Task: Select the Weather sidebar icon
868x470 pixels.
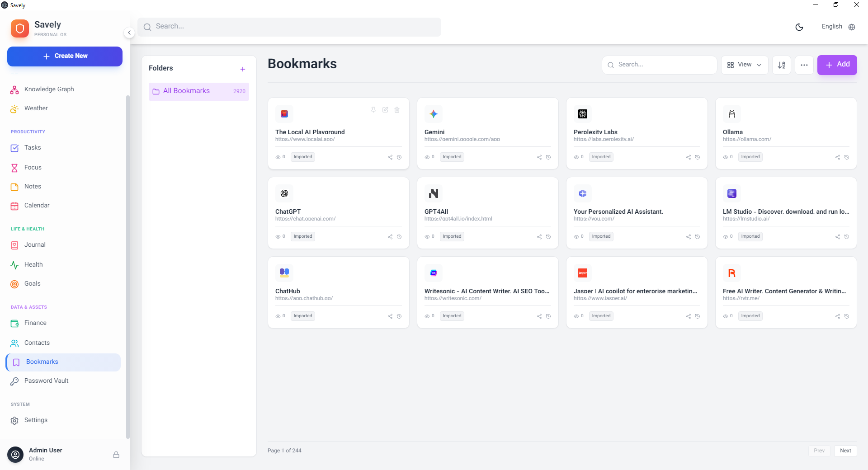Action: [x=14, y=108]
